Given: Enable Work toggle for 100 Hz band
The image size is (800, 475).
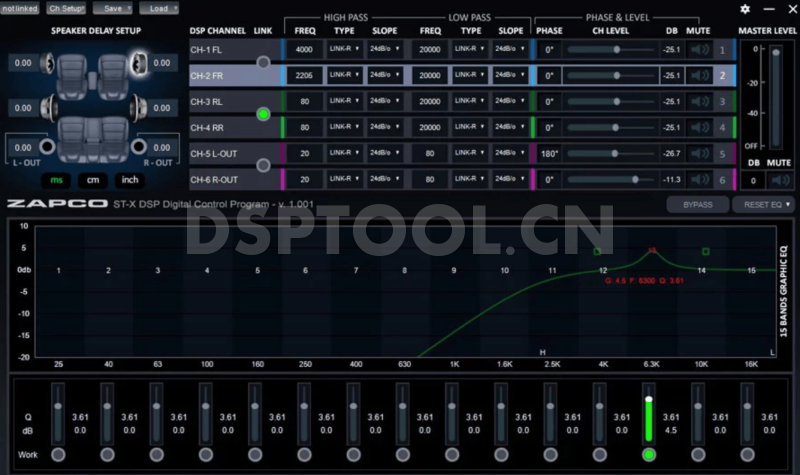Looking at the screenshot, I should tap(206, 454).
